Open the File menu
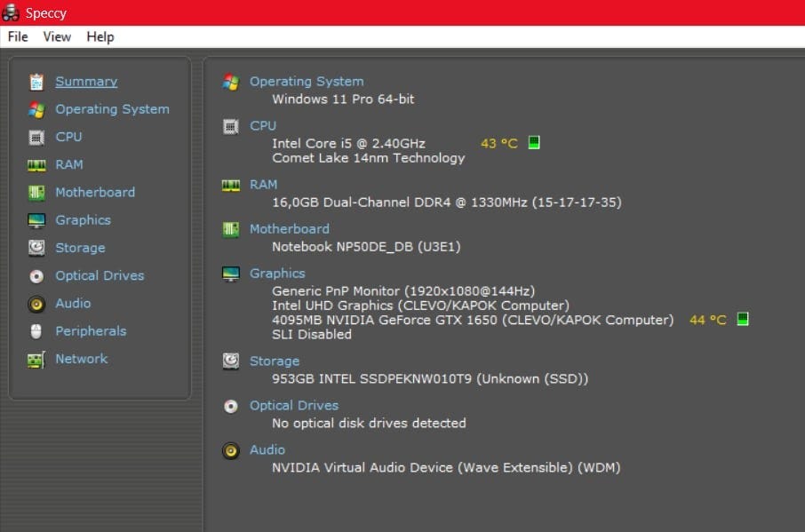The image size is (805, 532). 18,36
